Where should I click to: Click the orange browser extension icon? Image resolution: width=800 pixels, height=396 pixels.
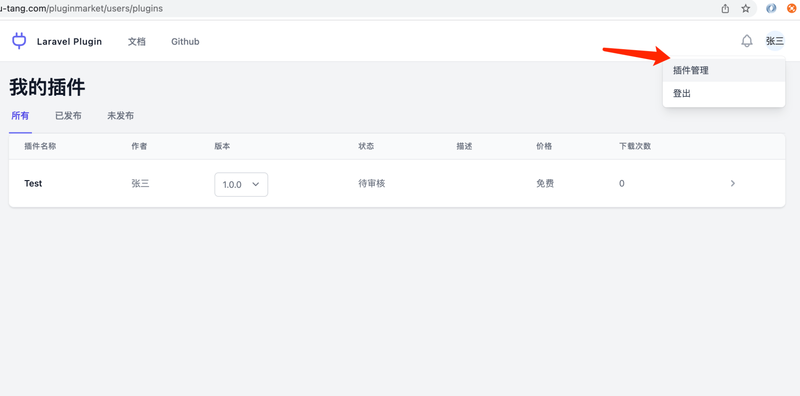[792, 8]
